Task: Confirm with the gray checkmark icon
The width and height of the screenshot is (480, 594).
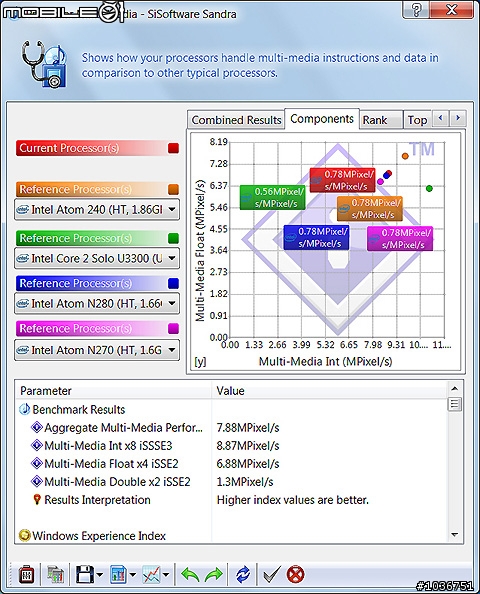Action: click(272, 575)
